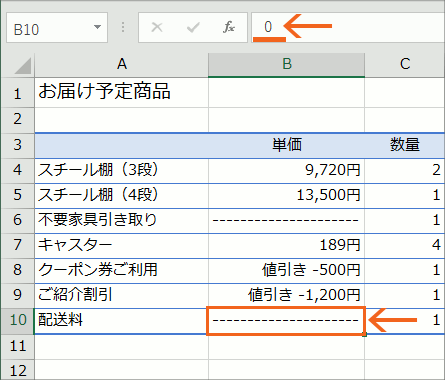Select row 8 header
This screenshot has height=380, width=445.
pyautogui.click(x=17, y=271)
